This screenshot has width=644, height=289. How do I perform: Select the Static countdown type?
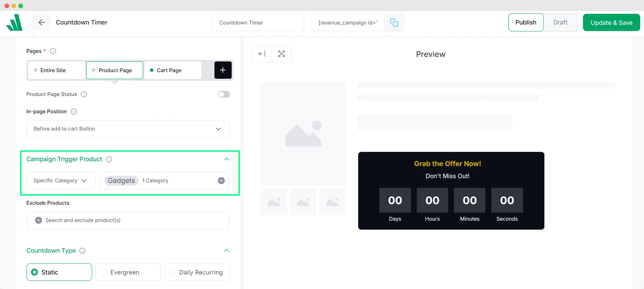click(59, 272)
